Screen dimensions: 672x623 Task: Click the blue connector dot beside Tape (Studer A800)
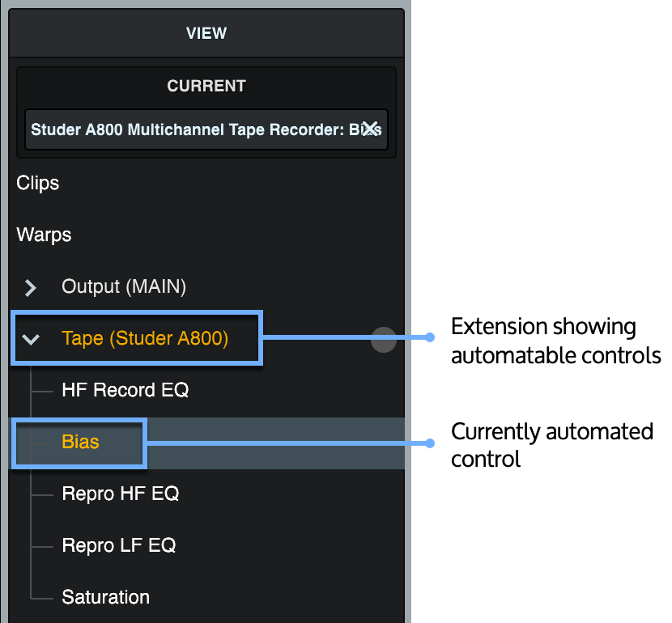click(x=430, y=338)
